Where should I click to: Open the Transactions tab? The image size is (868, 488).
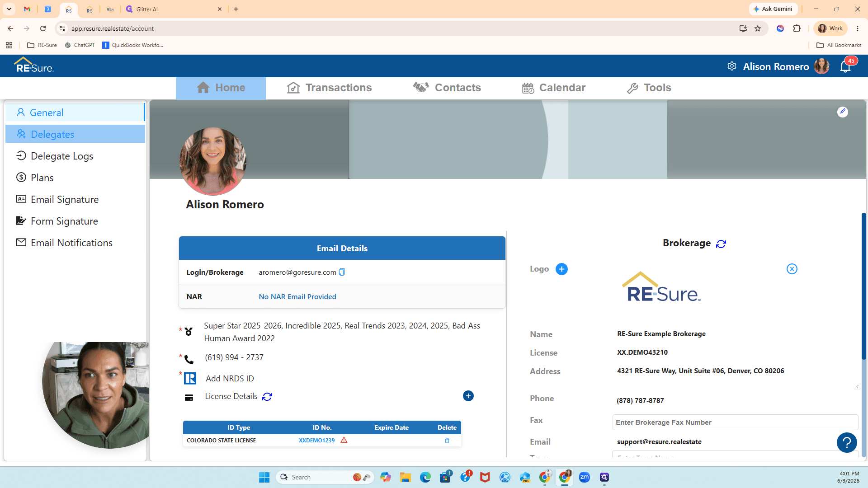click(x=329, y=88)
